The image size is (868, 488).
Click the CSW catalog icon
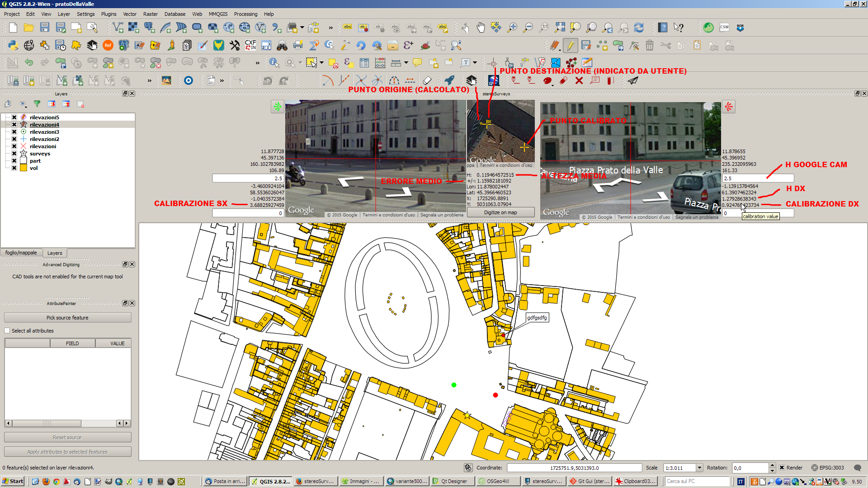click(724, 28)
